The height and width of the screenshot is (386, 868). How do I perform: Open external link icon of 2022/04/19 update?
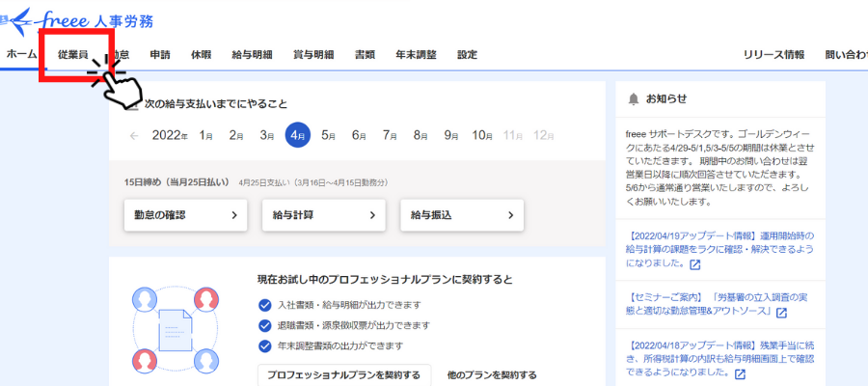coord(694,263)
